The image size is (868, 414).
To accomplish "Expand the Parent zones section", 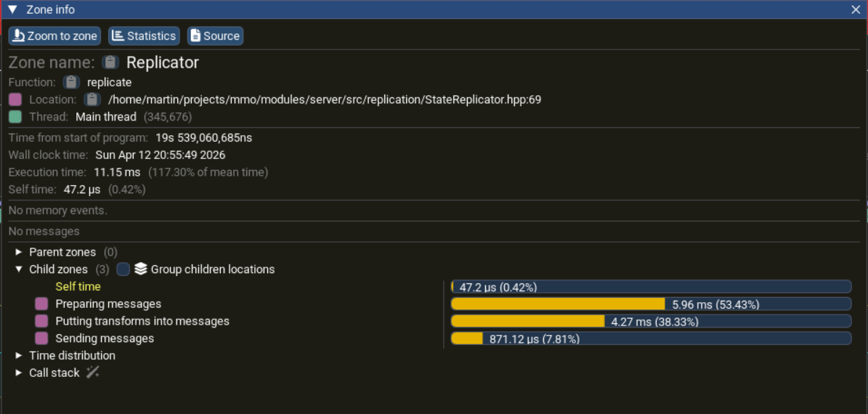I will click(19, 252).
